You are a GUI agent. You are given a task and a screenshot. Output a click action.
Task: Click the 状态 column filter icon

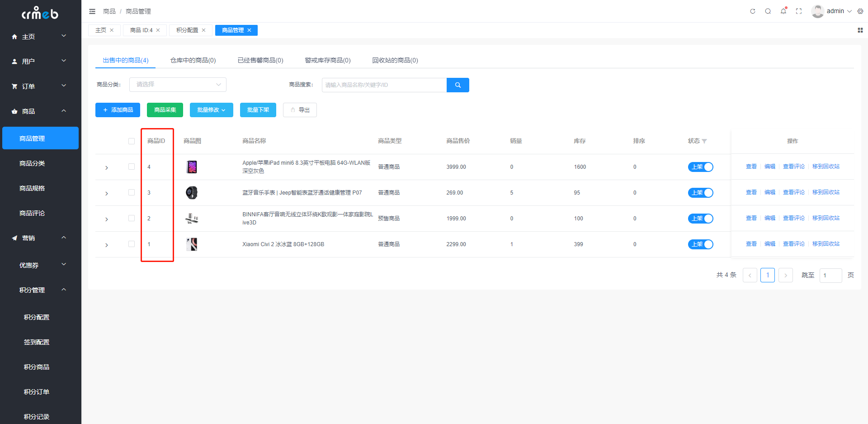coord(704,141)
